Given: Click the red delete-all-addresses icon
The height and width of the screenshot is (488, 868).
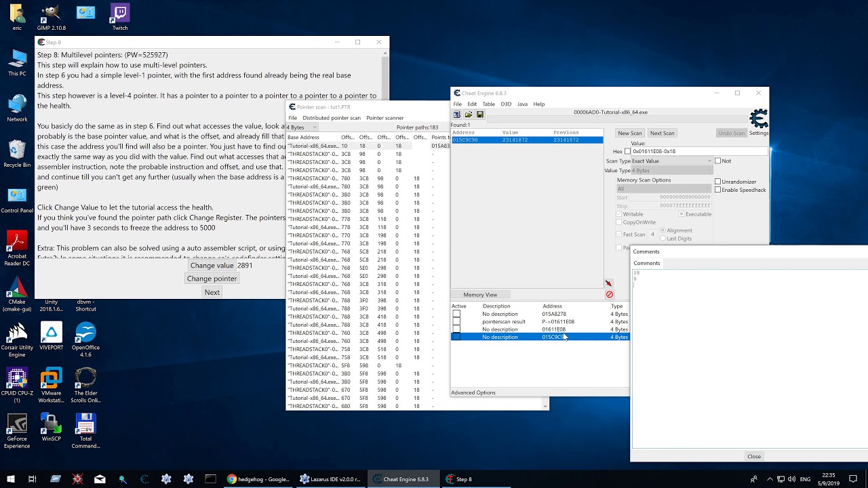Looking at the screenshot, I should pos(609,294).
